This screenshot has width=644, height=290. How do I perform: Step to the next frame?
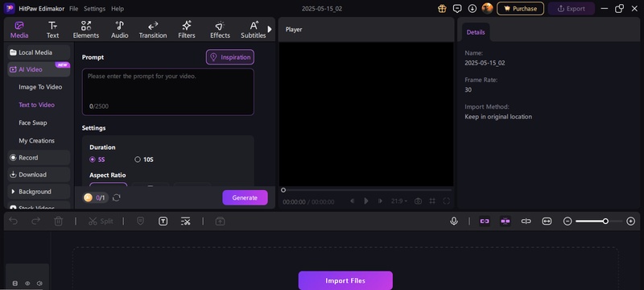[380, 201]
